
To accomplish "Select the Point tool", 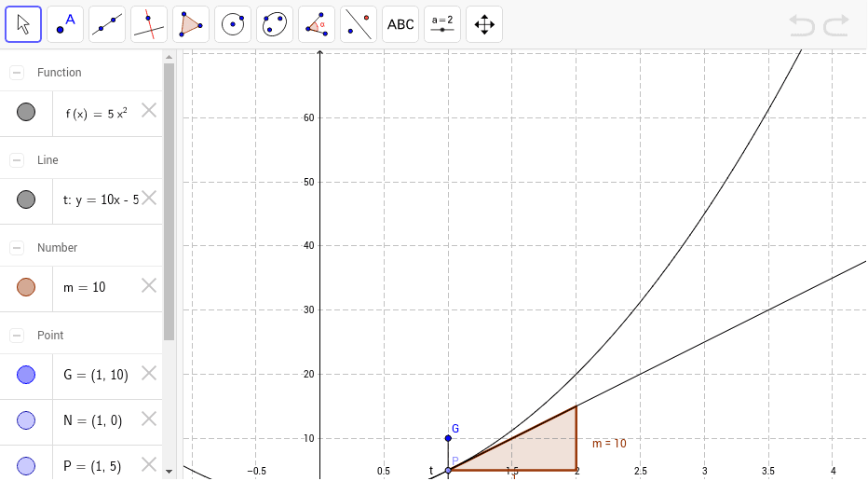I will (x=65, y=24).
